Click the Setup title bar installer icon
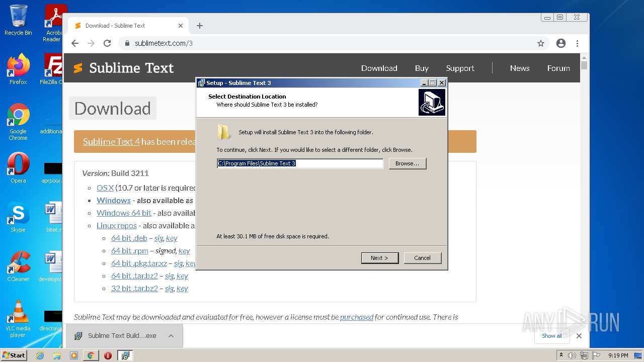 click(201, 83)
